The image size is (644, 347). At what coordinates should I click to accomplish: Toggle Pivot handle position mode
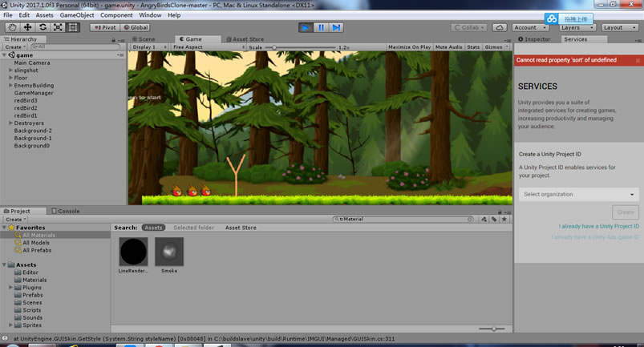point(105,27)
